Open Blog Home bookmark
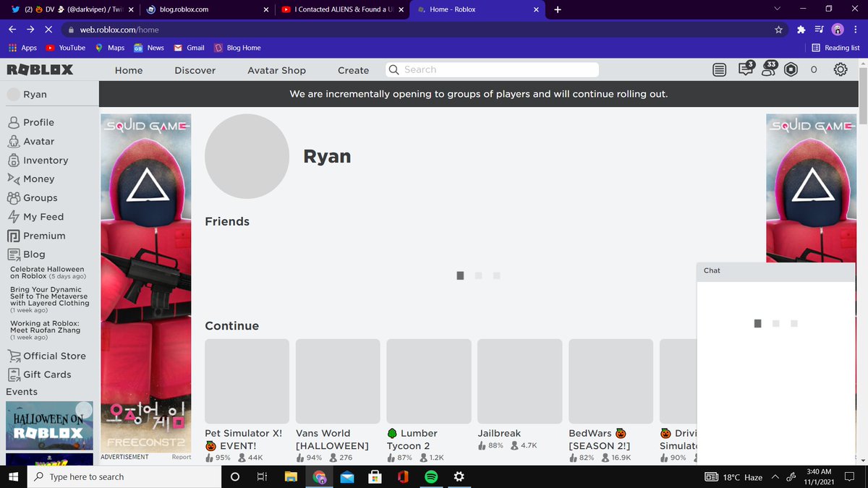 (x=237, y=48)
